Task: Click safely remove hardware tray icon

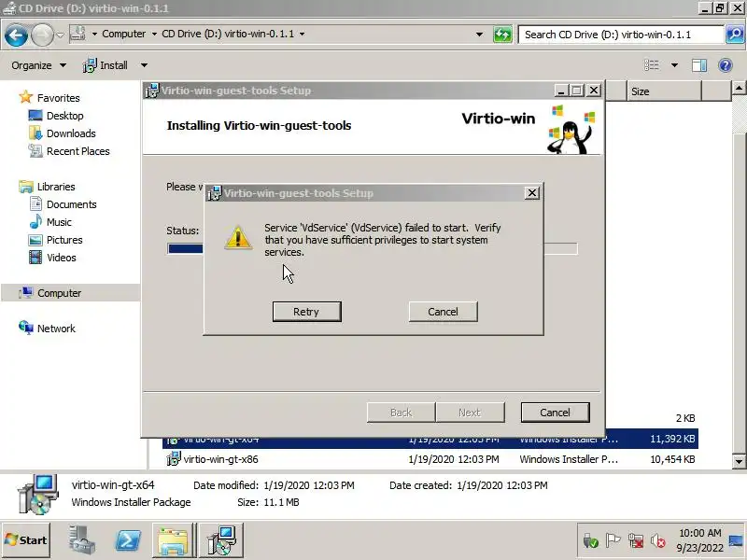Action: (x=591, y=540)
